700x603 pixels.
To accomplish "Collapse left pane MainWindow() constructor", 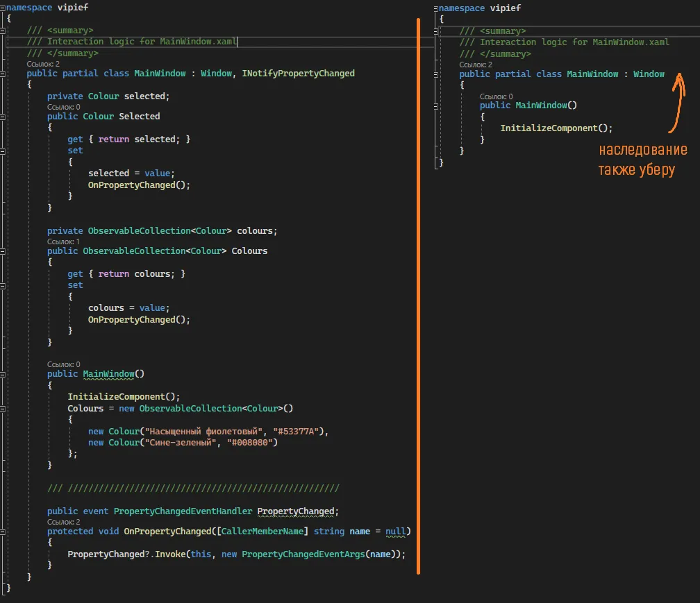I will tap(3, 375).
